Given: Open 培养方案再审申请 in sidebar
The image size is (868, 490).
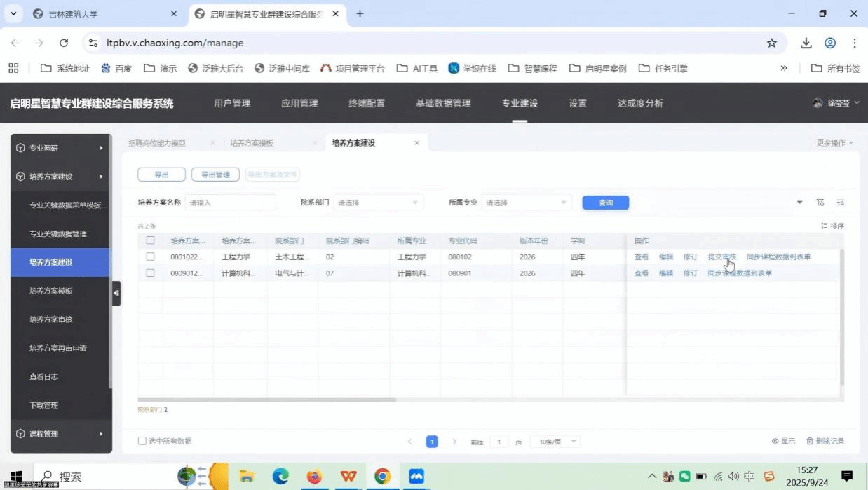Looking at the screenshot, I should (x=58, y=348).
